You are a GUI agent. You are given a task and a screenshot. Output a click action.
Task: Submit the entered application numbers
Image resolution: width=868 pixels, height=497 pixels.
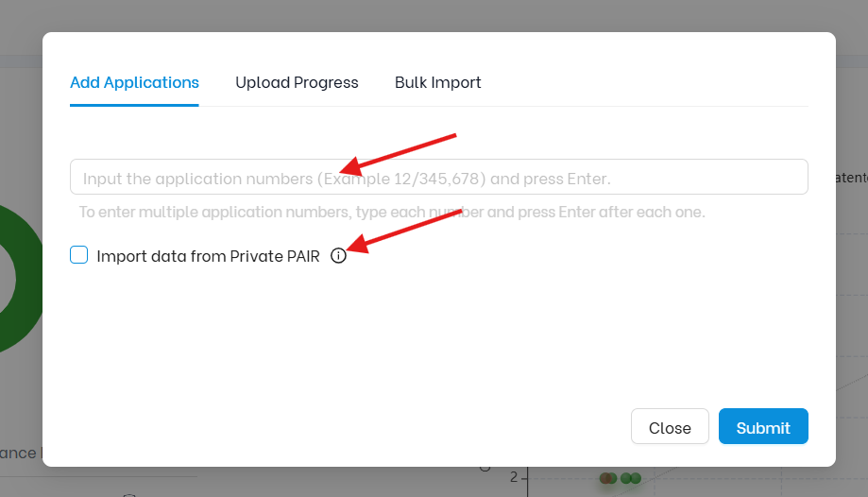pyautogui.click(x=763, y=426)
